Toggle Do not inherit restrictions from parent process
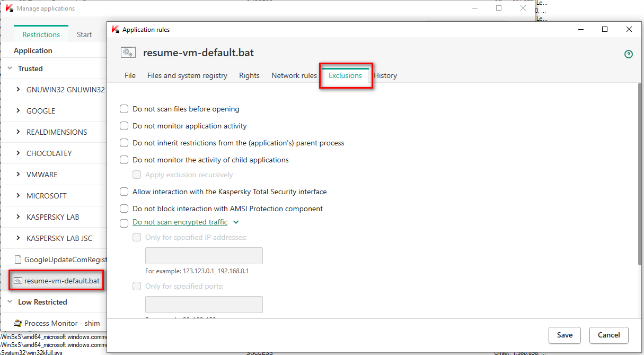Screen dimensions: 644x355 [x=124, y=143]
